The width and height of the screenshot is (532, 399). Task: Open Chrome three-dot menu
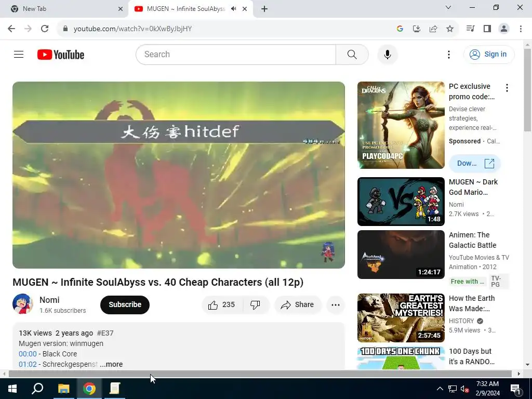521,29
